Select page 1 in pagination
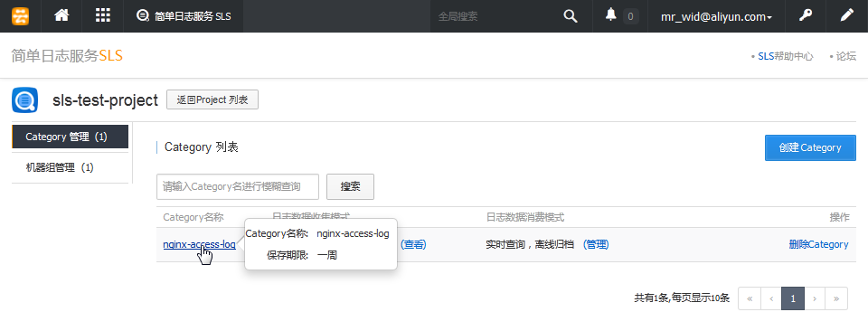The width and height of the screenshot is (868, 331). click(793, 298)
